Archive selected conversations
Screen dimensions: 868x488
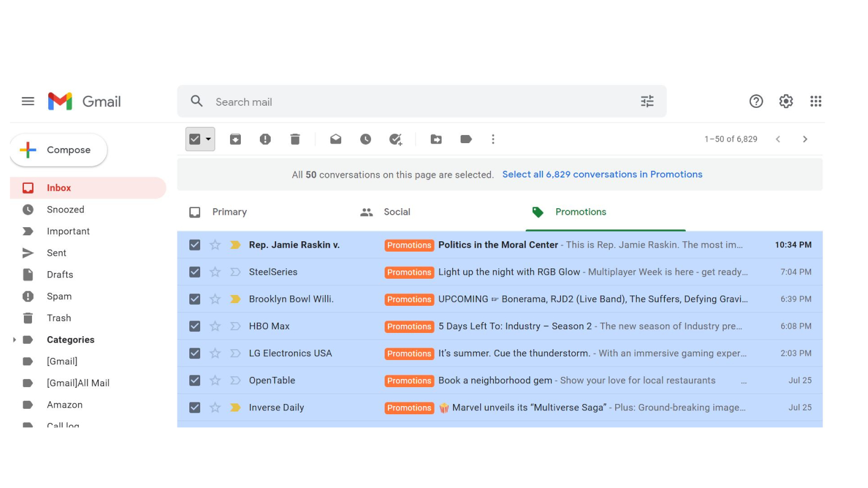tap(235, 139)
